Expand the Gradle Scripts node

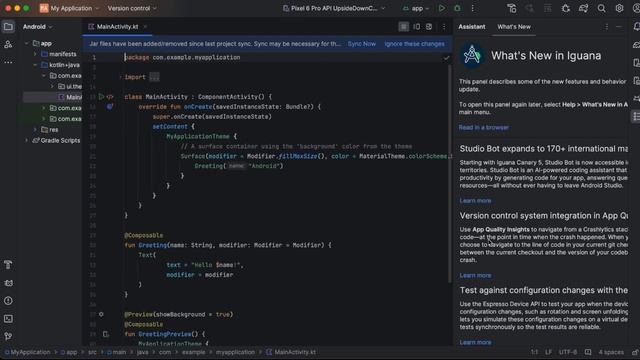[x=27, y=140]
